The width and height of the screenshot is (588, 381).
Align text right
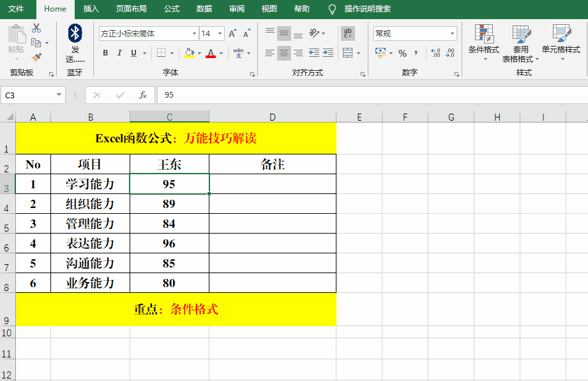[x=298, y=53]
